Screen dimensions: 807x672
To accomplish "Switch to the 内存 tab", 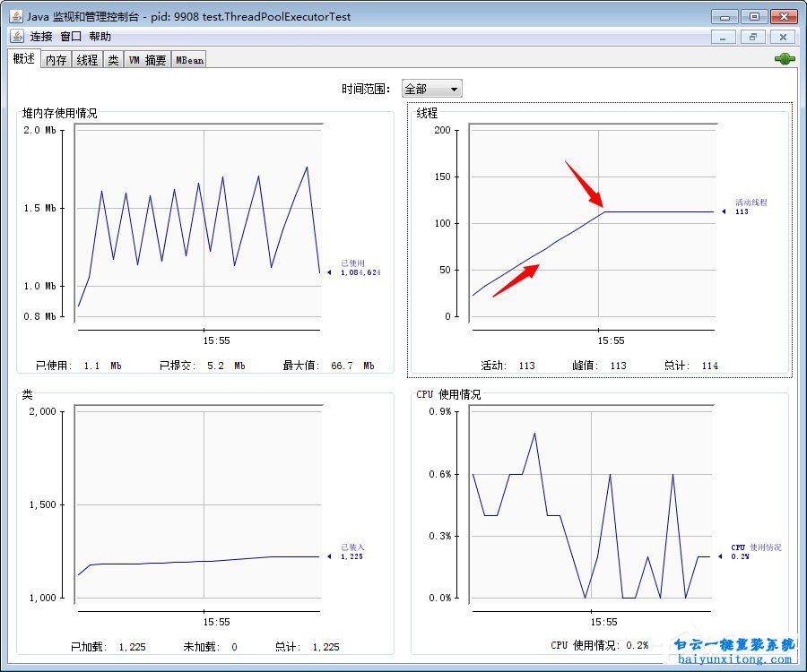I will 56,60.
